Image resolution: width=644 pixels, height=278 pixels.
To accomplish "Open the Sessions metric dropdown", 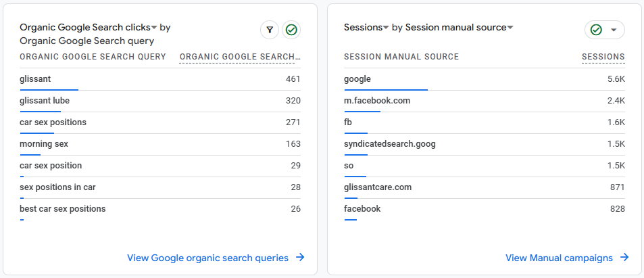I will point(386,28).
